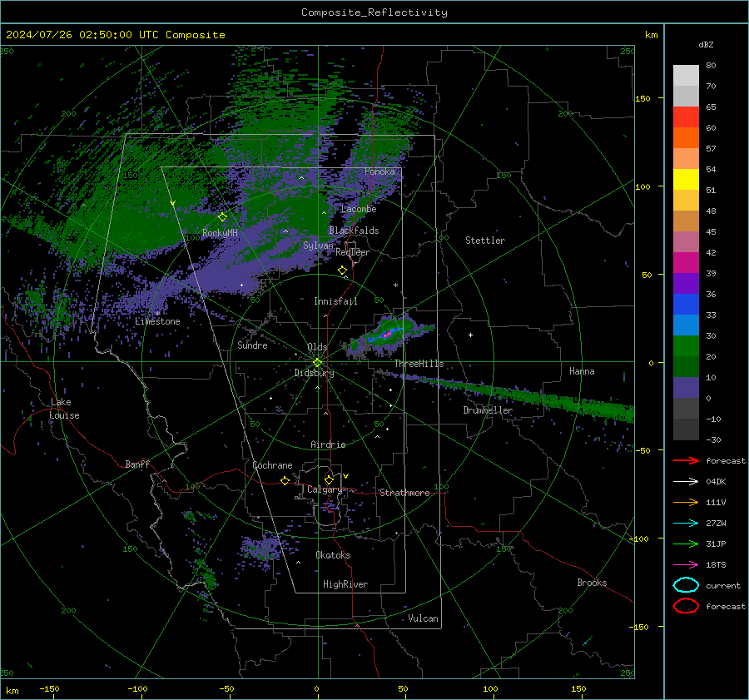This screenshot has width=749, height=700.
Task: Click the Sylvan label
Action: coord(318,246)
